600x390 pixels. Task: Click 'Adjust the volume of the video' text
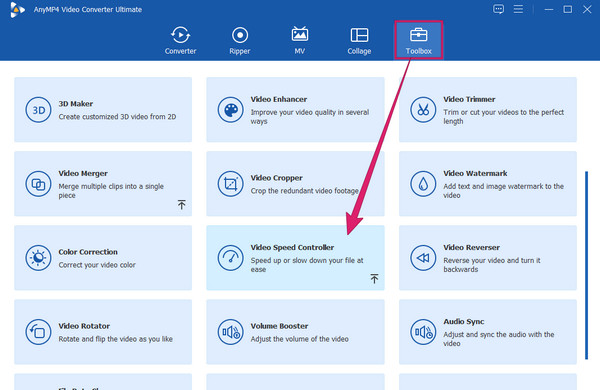coord(300,339)
